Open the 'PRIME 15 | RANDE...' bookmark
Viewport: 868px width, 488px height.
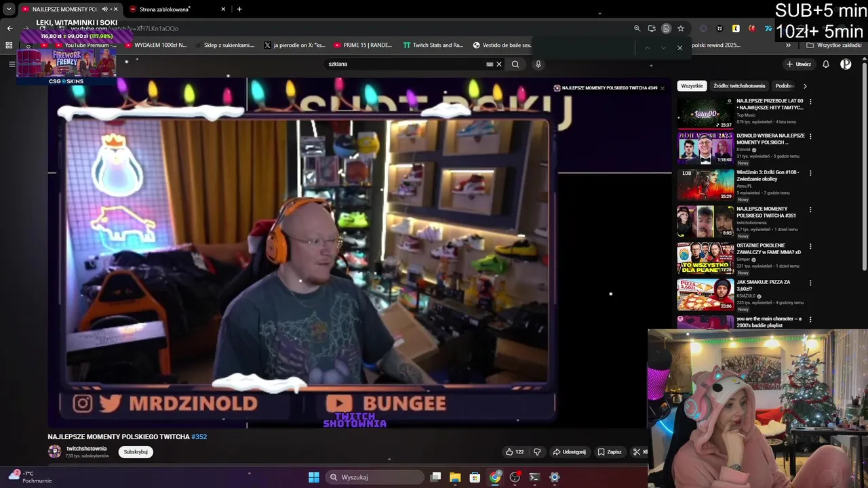(363, 45)
